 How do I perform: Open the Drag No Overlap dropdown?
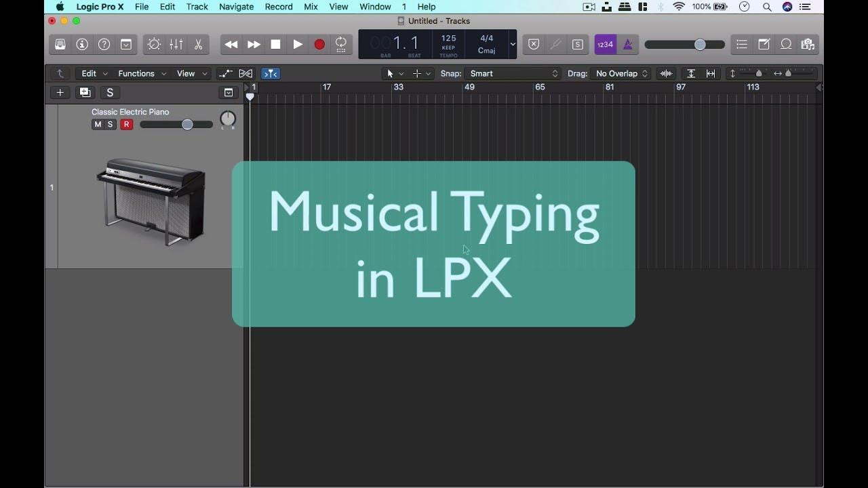(621, 73)
